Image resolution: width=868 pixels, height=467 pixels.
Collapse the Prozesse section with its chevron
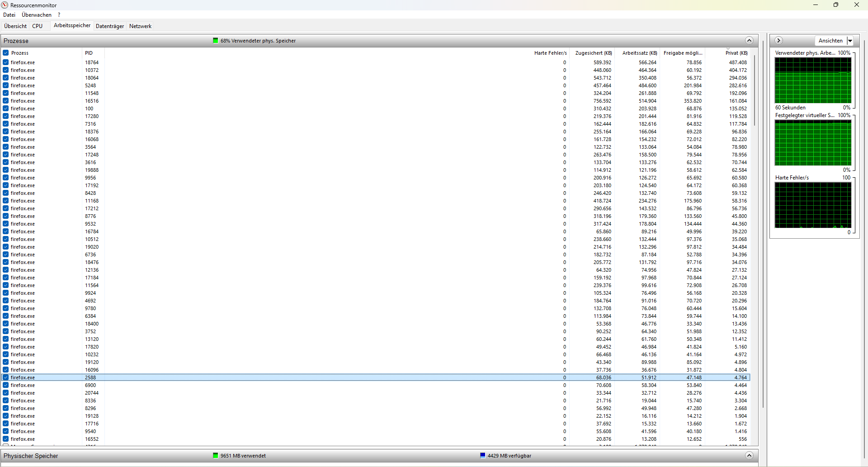point(749,41)
